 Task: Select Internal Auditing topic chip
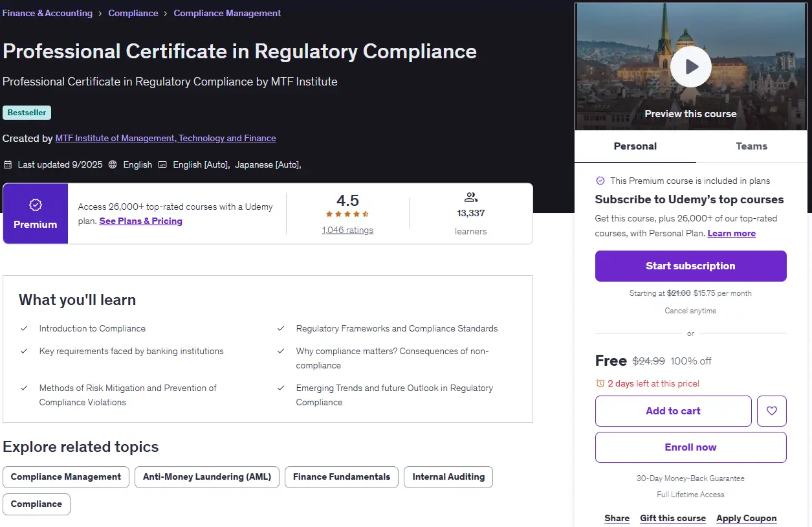(x=448, y=477)
